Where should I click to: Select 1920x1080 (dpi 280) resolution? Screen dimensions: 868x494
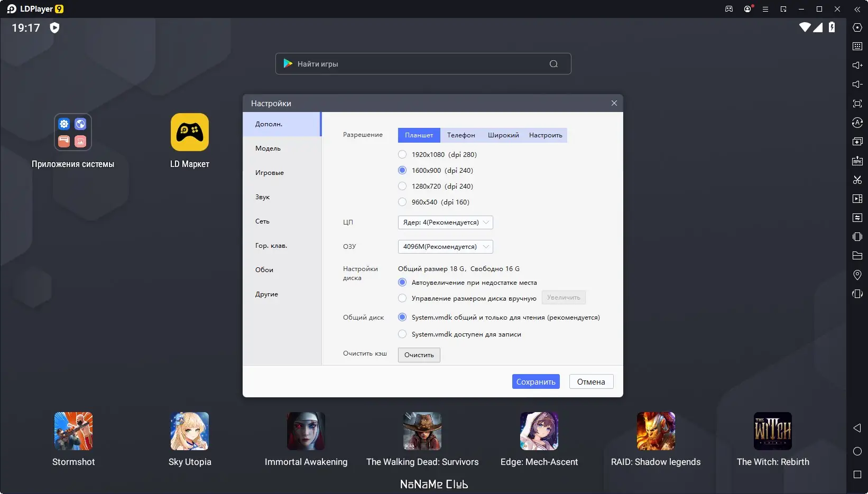pyautogui.click(x=402, y=154)
